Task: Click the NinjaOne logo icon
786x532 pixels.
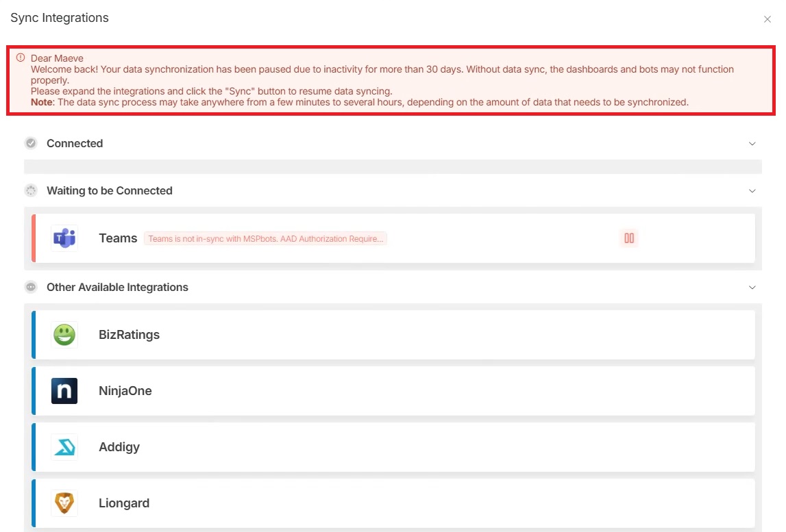Action: pyautogui.click(x=64, y=391)
